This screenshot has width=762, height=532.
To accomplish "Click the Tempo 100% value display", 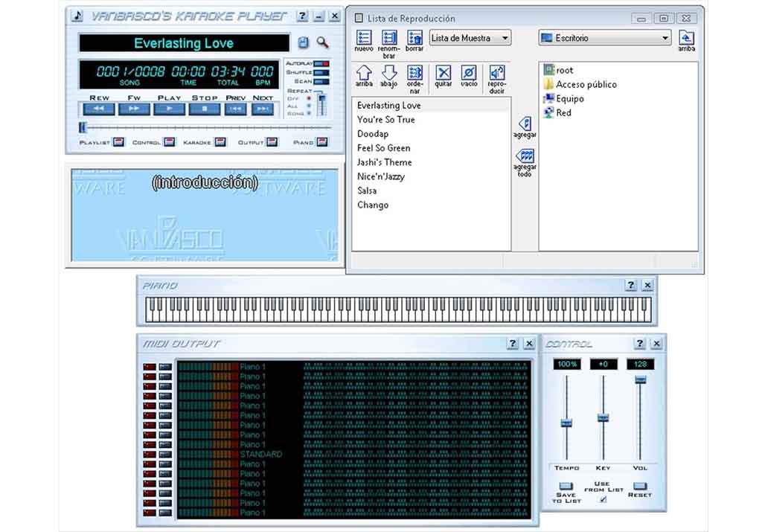I will coord(566,364).
